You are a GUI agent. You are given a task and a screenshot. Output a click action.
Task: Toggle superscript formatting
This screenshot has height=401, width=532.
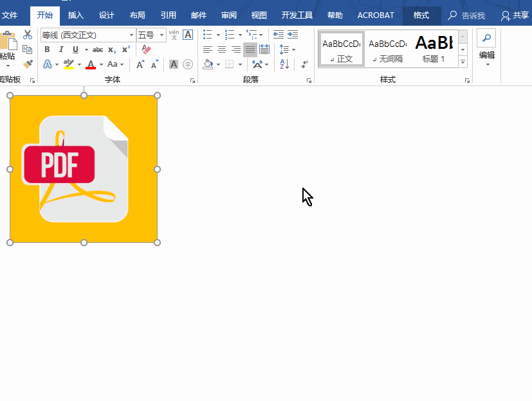click(126, 49)
